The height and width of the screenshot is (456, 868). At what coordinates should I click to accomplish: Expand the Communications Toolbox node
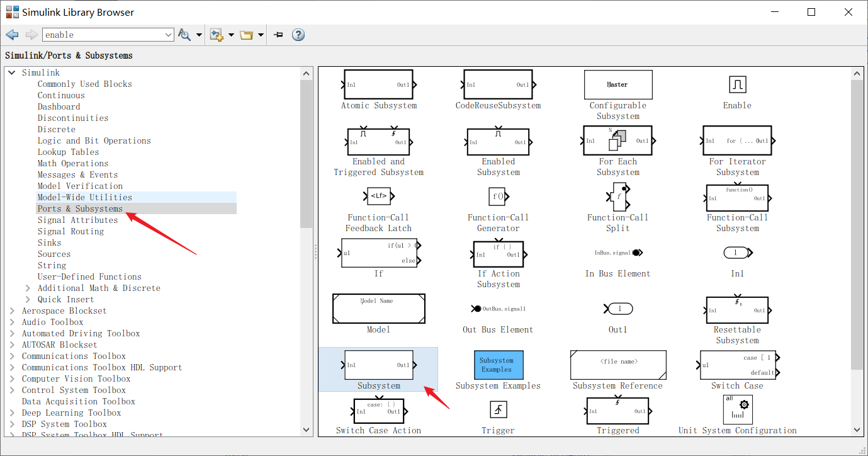[x=12, y=356]
